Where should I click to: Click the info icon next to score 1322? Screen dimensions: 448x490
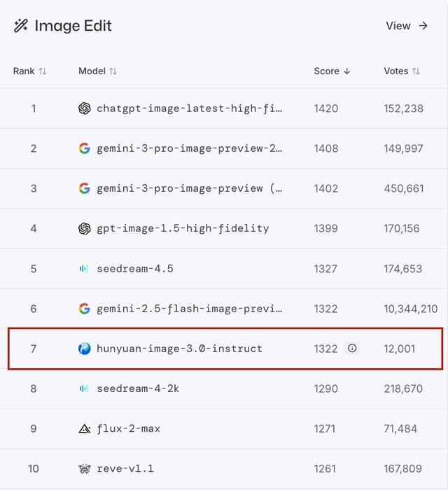click(x=352, y=349)
